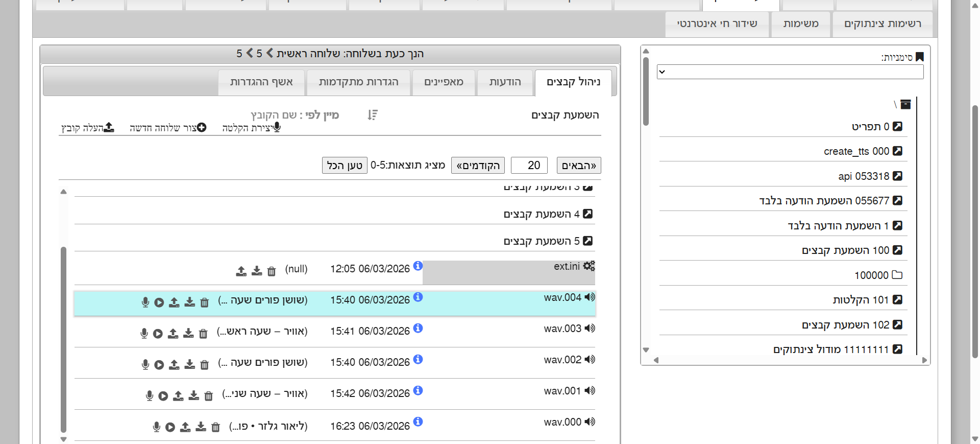
Task: Record over 001.wav with microphone icon
Action: [150, 395]
